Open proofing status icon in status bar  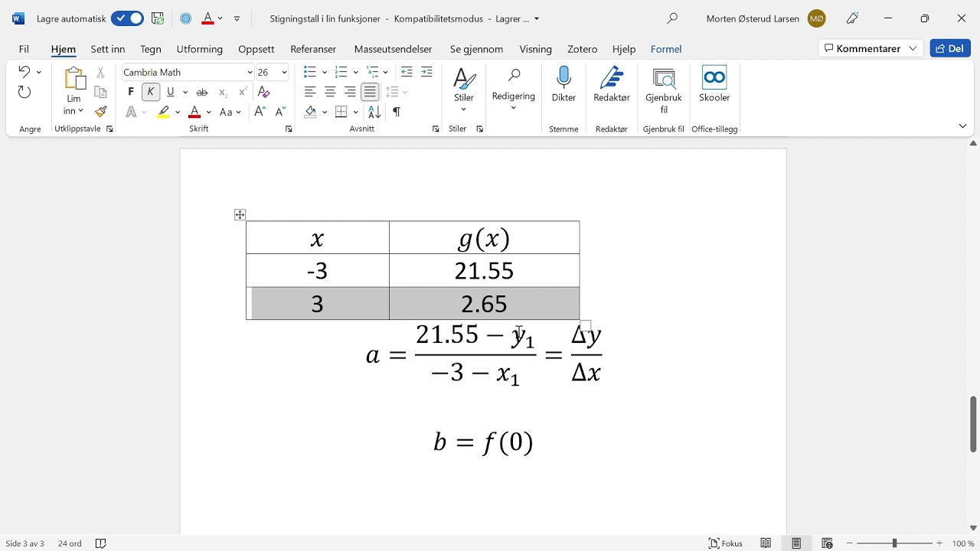pos(101,543)
